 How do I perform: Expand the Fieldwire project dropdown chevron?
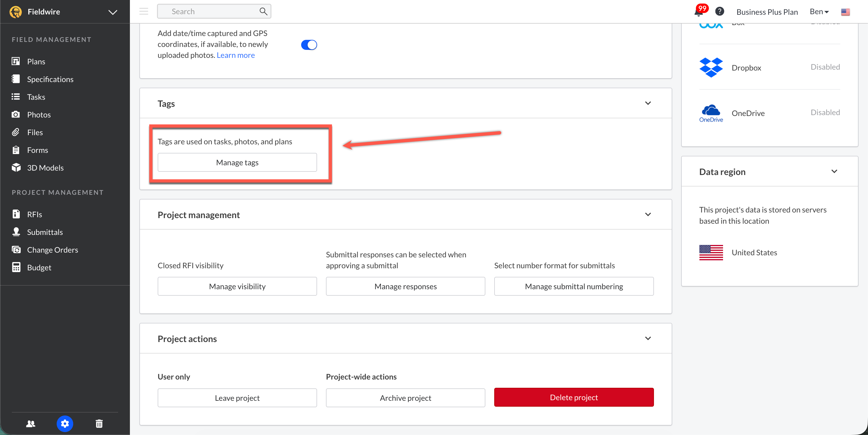click(113, 12)
